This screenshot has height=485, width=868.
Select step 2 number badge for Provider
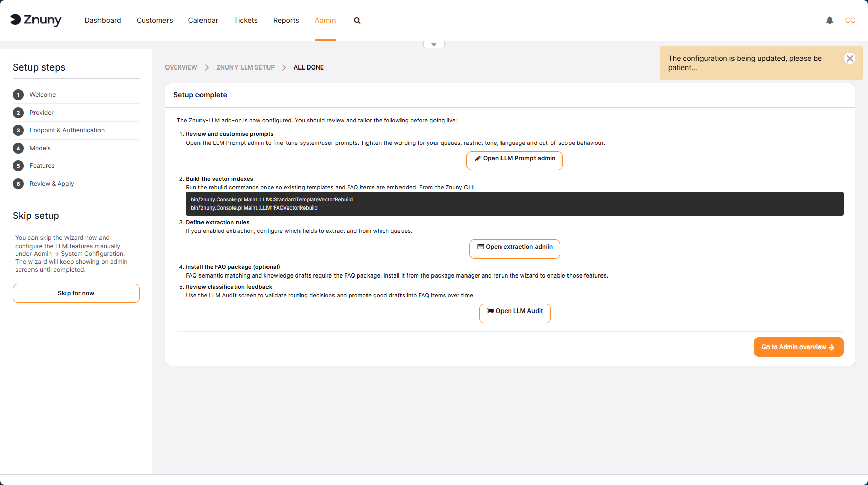click(x=18, y=113)
